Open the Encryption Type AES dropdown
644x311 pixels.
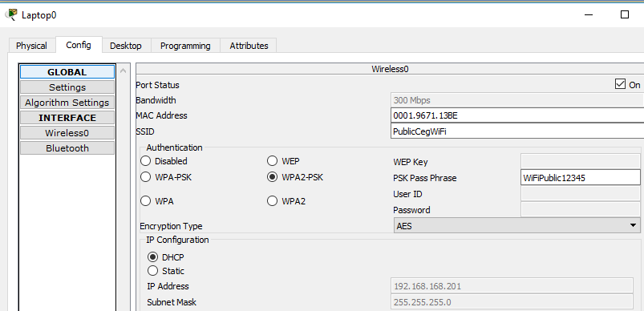point(517,226)
